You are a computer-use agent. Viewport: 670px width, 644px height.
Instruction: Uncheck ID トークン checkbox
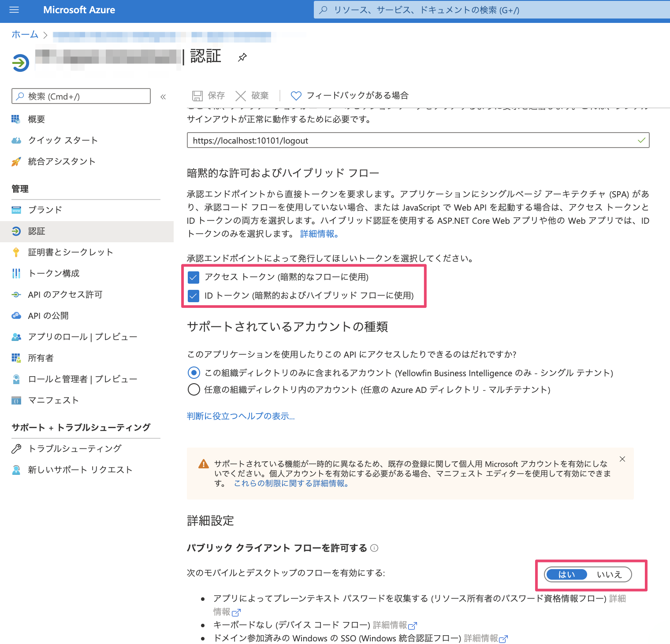pos(194,296)
